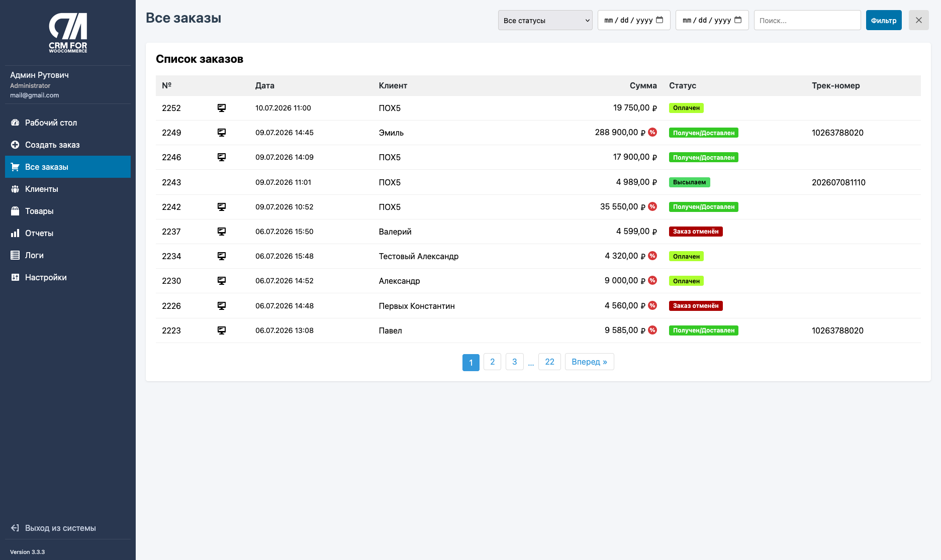The image size is (941, 560).
Task: Click the CRM for WooCommerce logo
Action: point(68,33)
